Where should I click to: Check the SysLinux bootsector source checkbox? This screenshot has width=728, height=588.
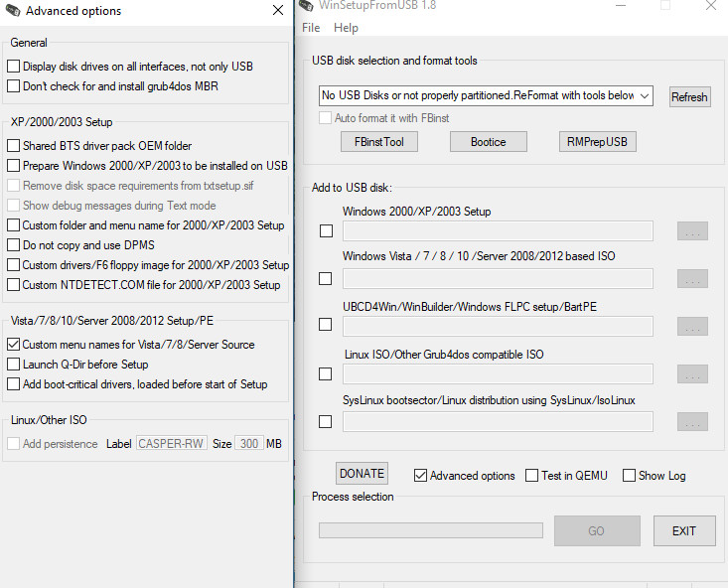(x=326, y=422)
